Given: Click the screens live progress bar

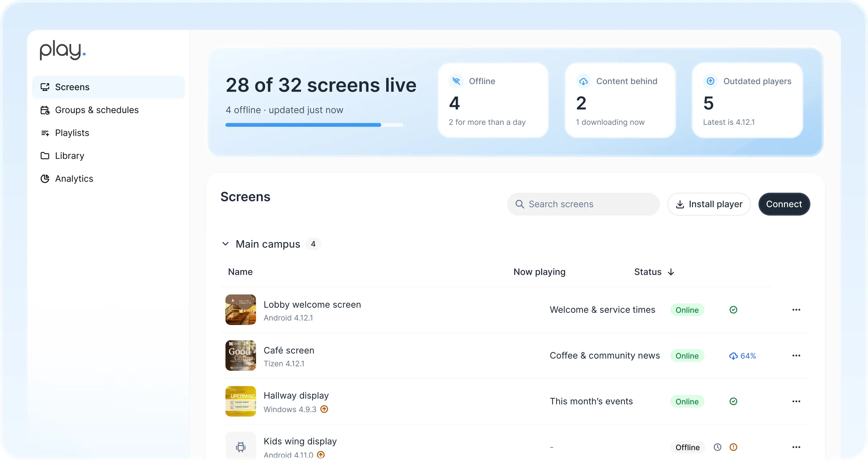Looking at the screenshot, I should pos(314,125).
